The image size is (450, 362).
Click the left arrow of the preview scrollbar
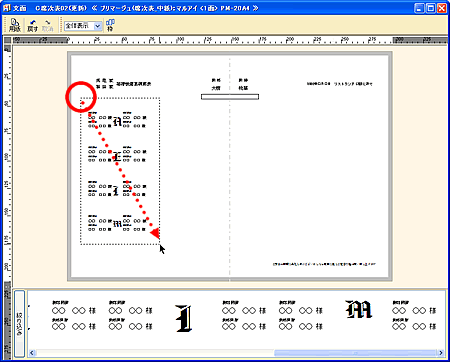pos(32,353)
